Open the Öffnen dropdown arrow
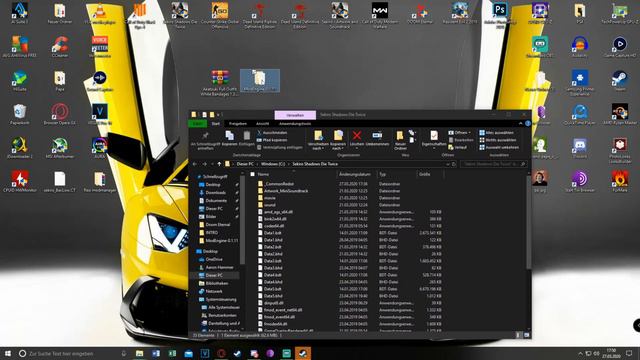 click(x=469, y=133)
